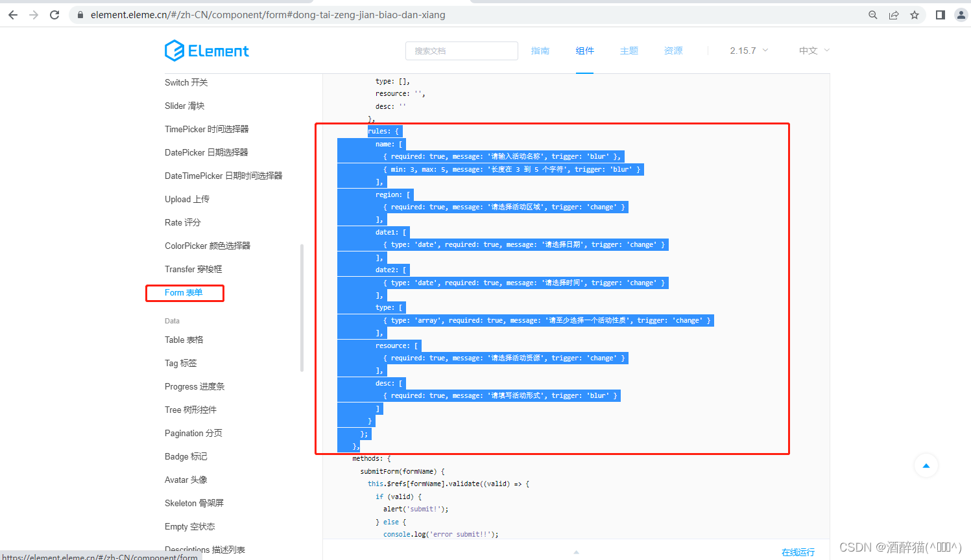This screenshot has width=971, height=560.
Task: Click the "console.log('error submit!!')" line
Action: pyautogui.click(x=441, y=534)
